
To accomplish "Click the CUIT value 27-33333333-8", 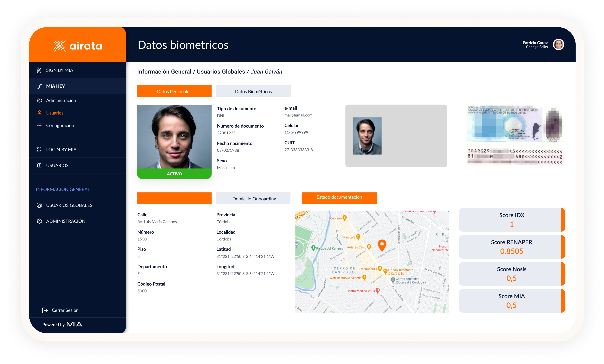I will [299, 150].
